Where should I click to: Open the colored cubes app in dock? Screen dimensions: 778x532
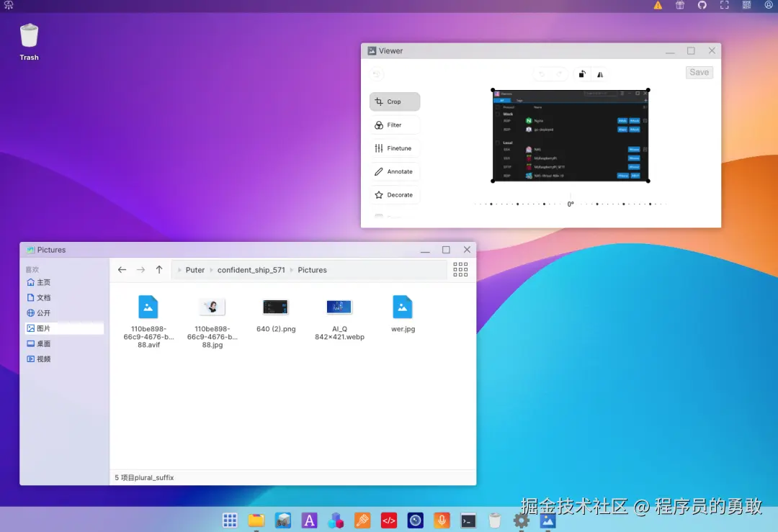pos(336,520)
